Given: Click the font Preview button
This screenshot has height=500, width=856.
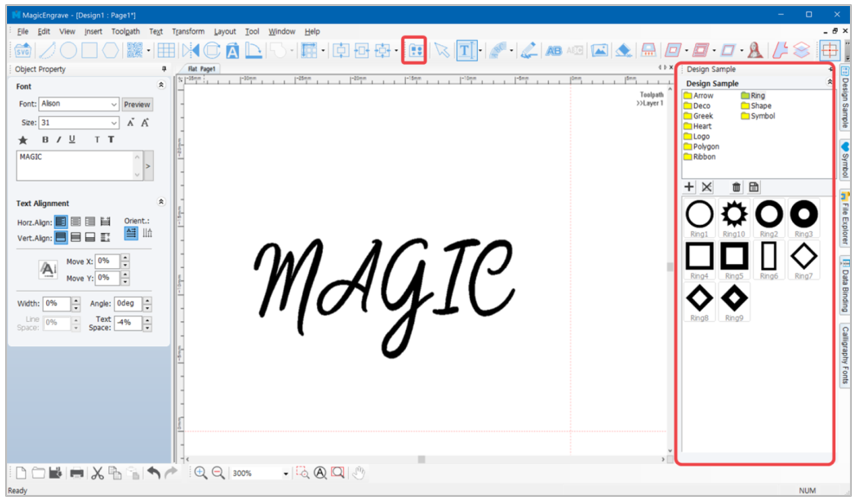Looking at the screenshot, I should (x=137, y=104).
